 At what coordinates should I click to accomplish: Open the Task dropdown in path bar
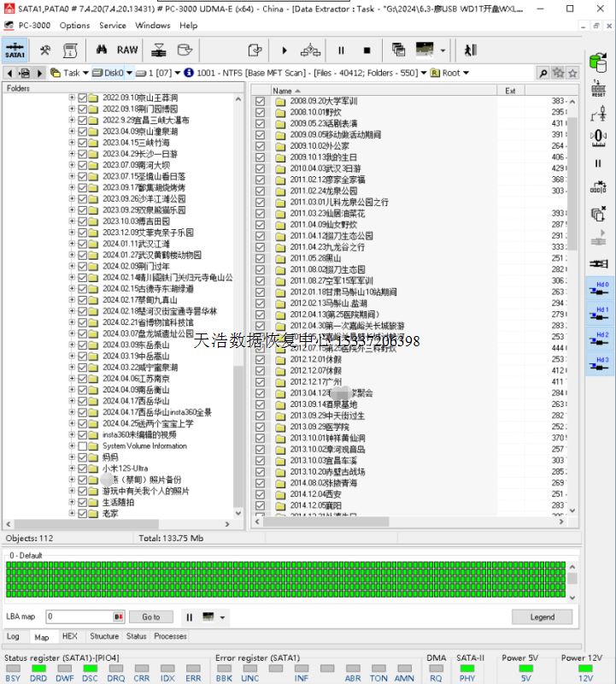71,73
